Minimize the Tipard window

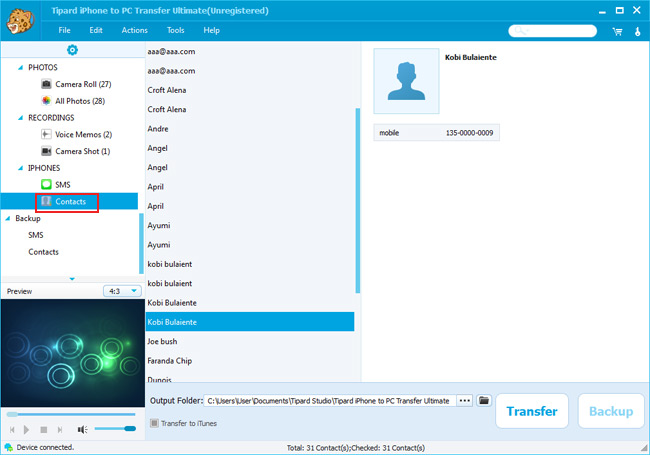coord(602,11)
